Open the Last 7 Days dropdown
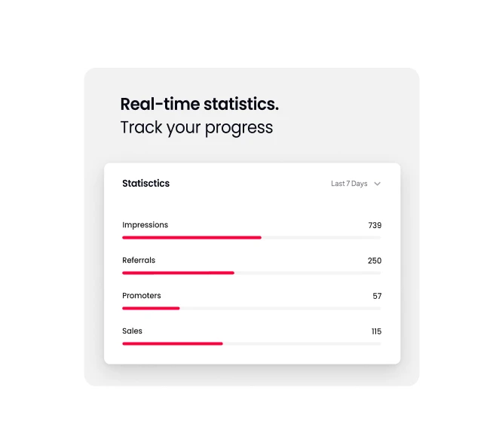The width and height of the screenshot is (499, 448). [356, 184]
